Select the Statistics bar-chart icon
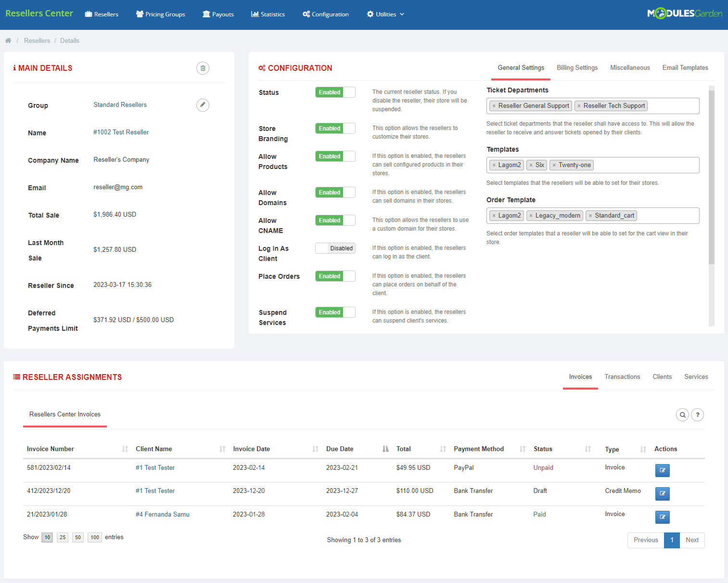The image size is (728, 583). click(255, 14)
